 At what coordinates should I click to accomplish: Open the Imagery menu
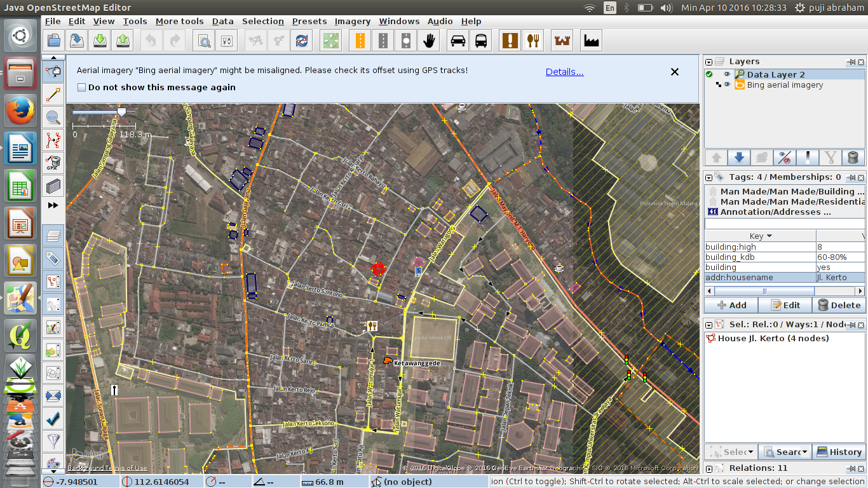pos(353,21)
